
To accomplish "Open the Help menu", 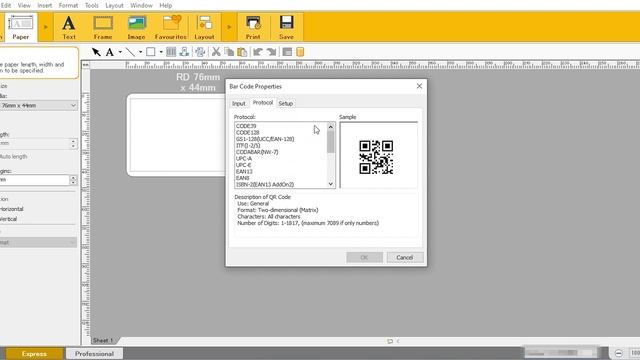I will pyautogui.click(x=165, y=5).
